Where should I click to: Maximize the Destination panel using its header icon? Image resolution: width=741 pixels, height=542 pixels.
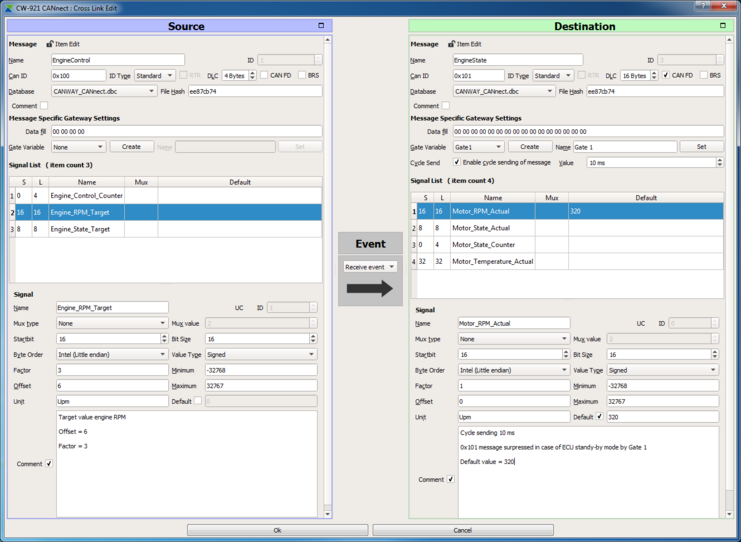point(723,26)
